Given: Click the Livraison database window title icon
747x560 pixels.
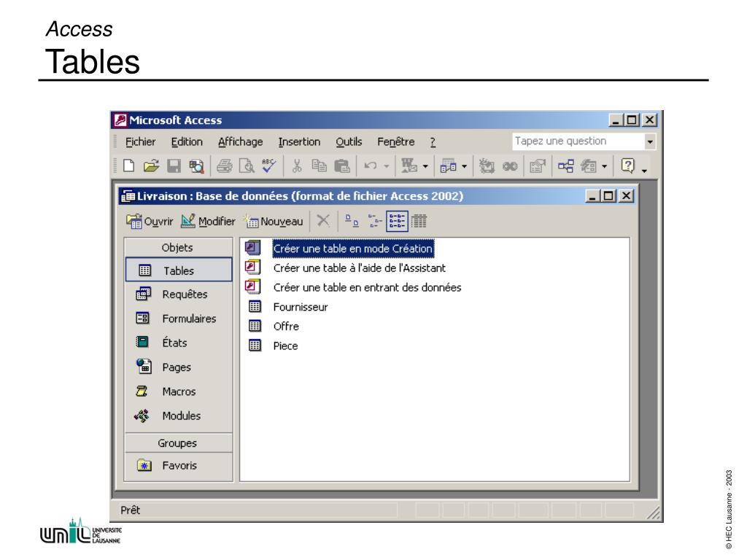Looking at the screenshot, I should [x=128, y=196].
